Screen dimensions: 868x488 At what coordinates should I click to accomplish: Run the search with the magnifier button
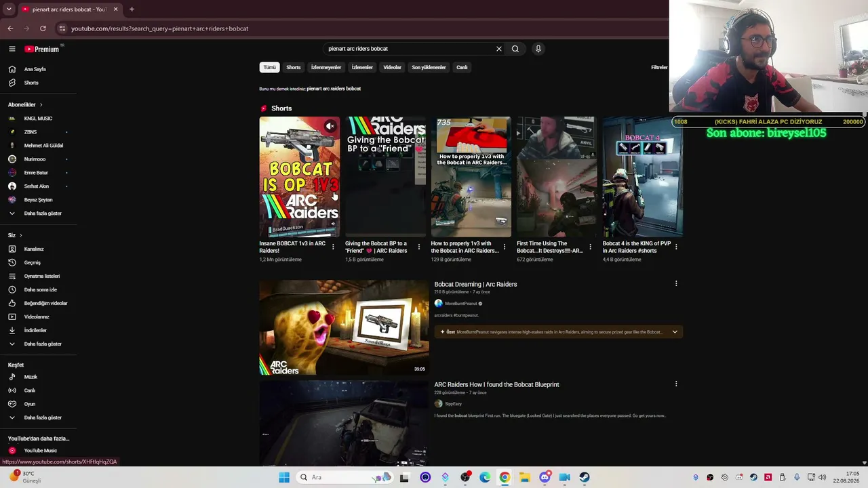click(x=515, y=49)
